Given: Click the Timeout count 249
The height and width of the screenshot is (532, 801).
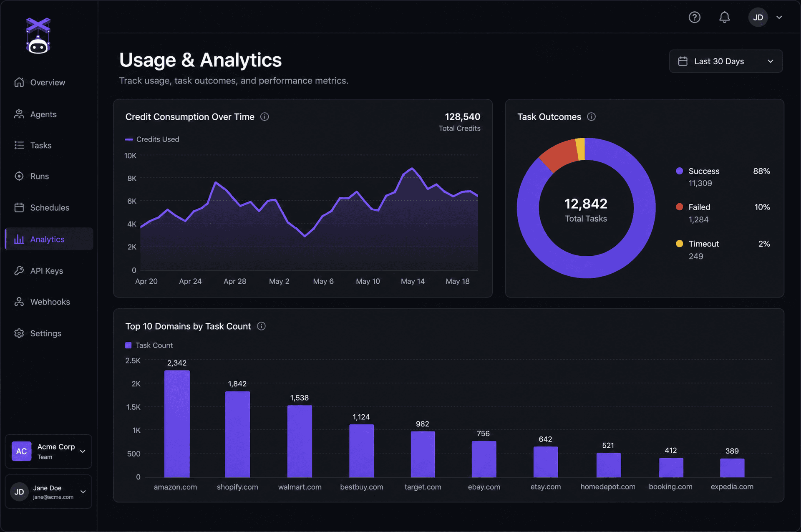Looking at the screenshot, I should pos(696,256).
